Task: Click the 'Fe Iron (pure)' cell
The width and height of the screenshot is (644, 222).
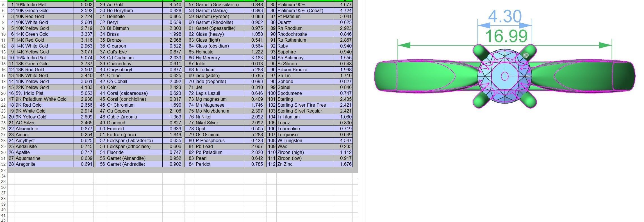Action: tap(134, 134)
